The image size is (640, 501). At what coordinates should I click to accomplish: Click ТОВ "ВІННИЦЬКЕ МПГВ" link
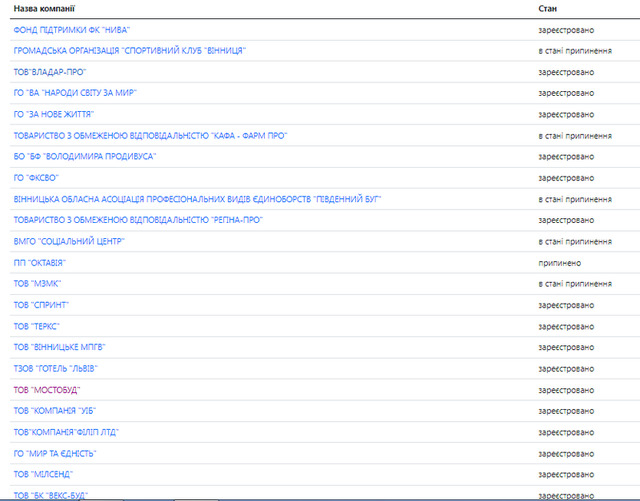[59, 347]
